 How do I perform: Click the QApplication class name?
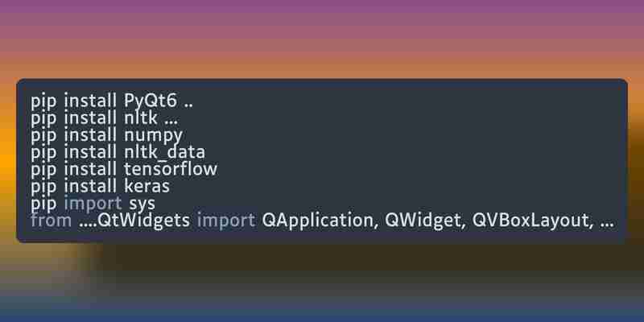[320, 221]
